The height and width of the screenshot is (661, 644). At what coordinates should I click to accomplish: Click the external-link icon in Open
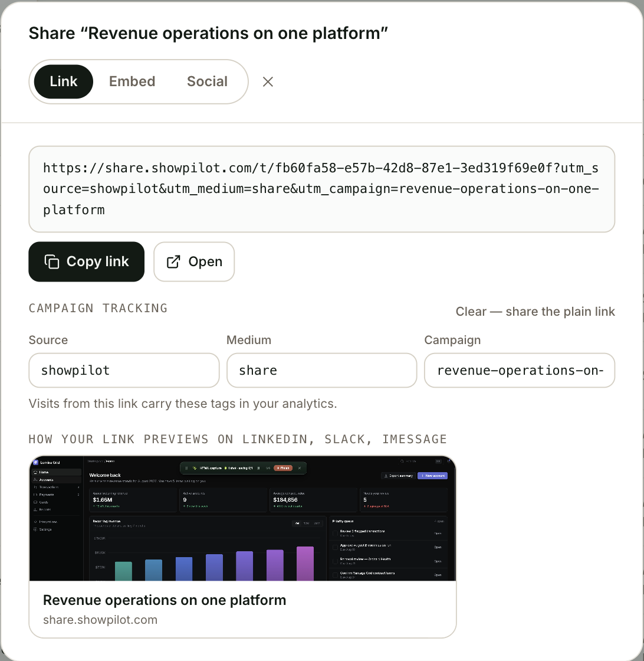click(173, 262)
